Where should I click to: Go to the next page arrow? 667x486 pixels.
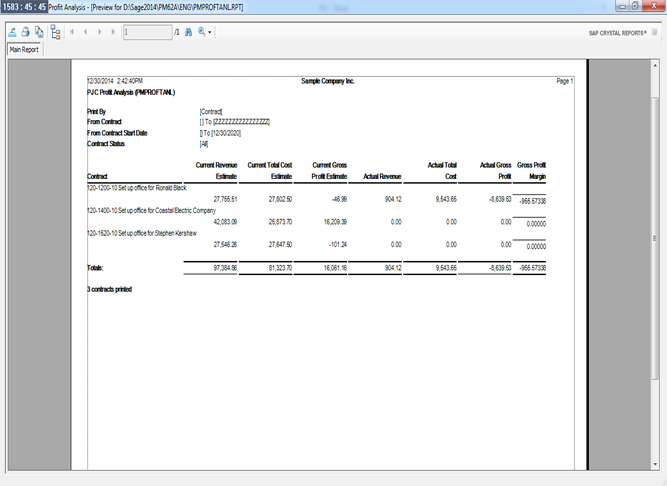coord(99,32)
